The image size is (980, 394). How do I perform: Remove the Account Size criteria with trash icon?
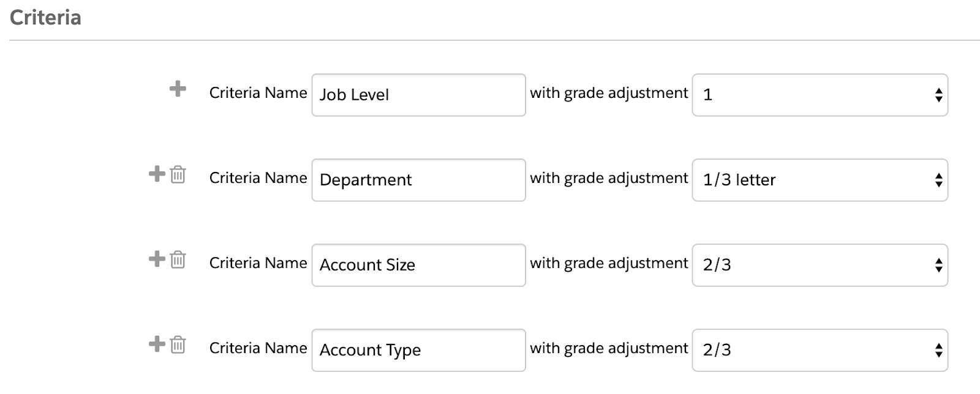point(178,260)
